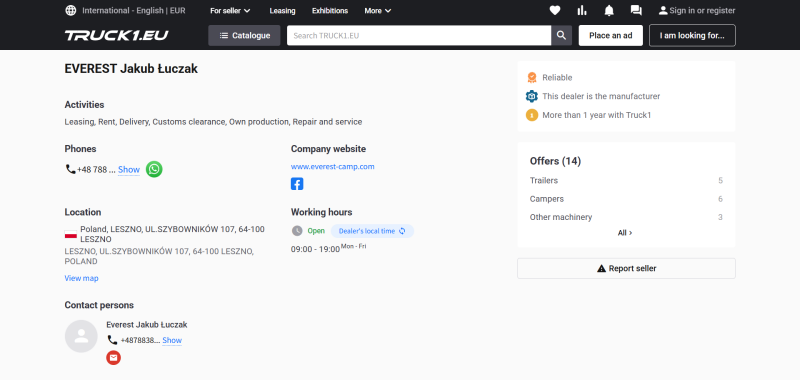
Task: Click the magnifier search button
Action: (x=561, y=36)
